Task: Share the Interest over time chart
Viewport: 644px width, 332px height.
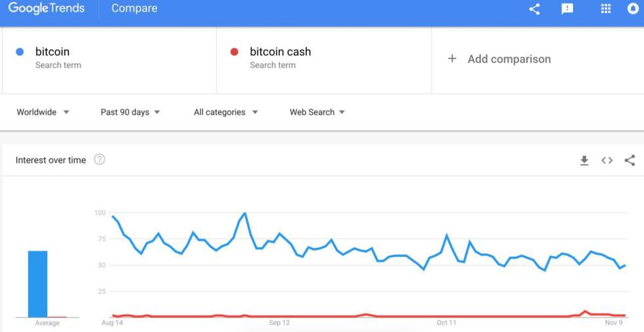Action: point(630,160)
